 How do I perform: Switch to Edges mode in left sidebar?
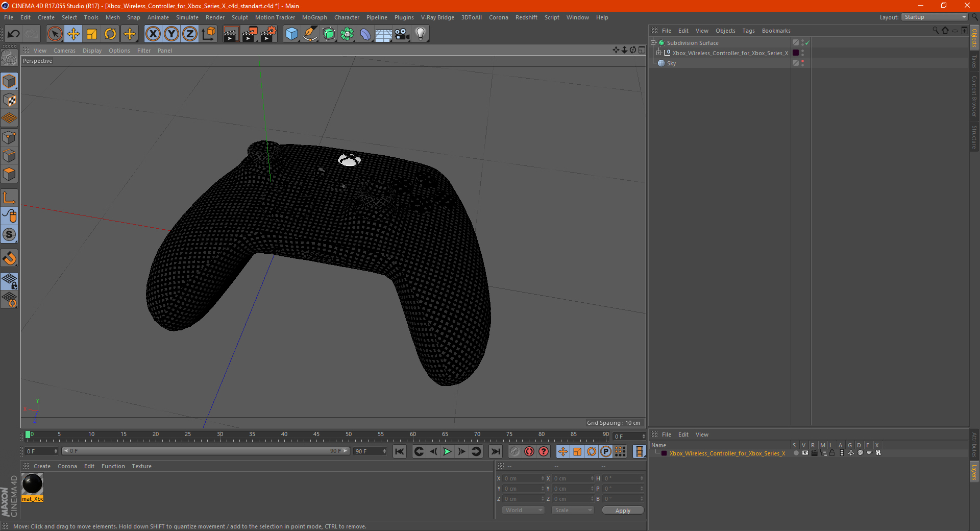[9, 156]
